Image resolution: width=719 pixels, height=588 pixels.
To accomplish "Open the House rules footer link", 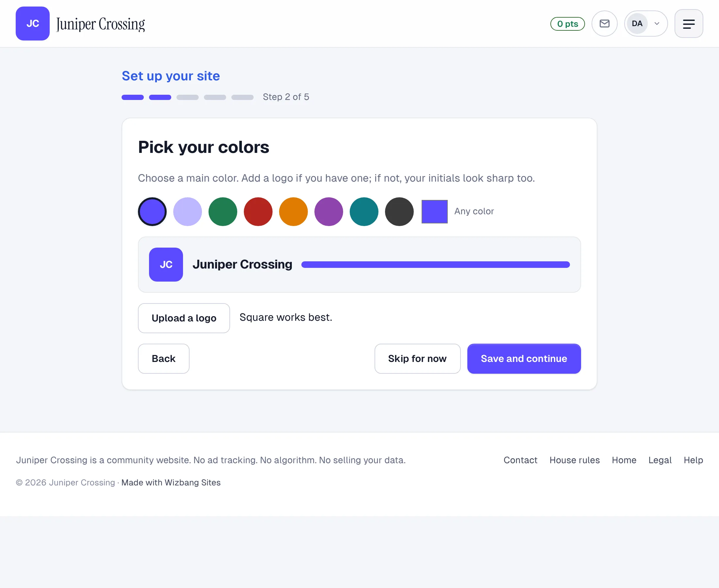I will tap(574, 460).
